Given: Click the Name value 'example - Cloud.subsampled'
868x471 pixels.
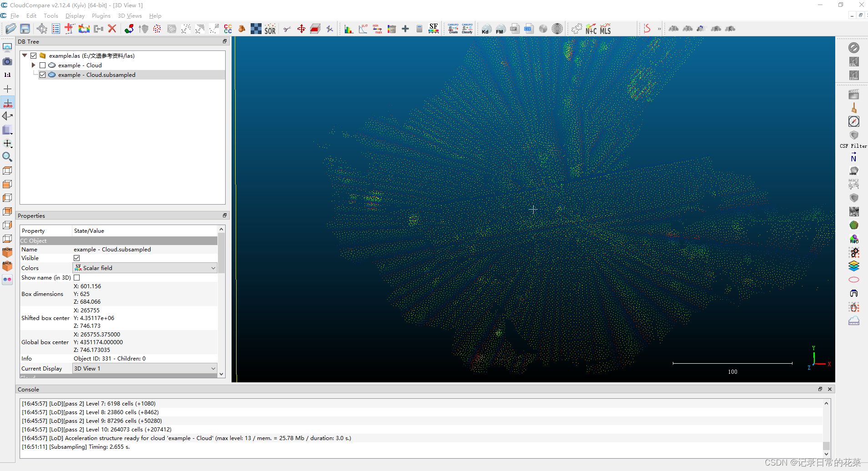Looking at the screenshot, I should (112, 249).
